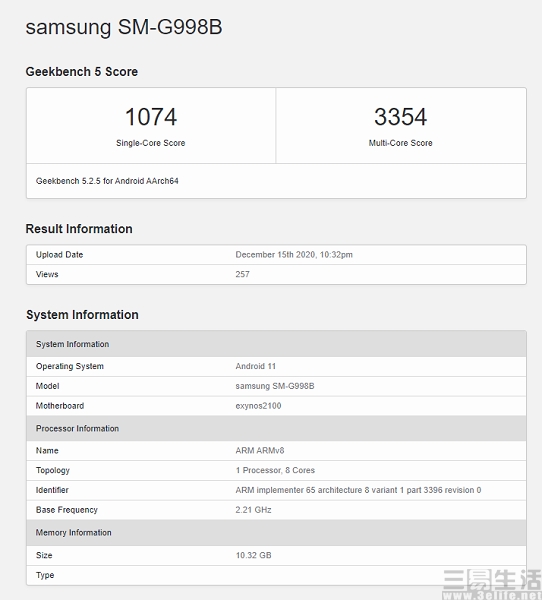542x600 pixels.
Task: Click the 'Single-Core Score' label
Action: tap(151, 143)
